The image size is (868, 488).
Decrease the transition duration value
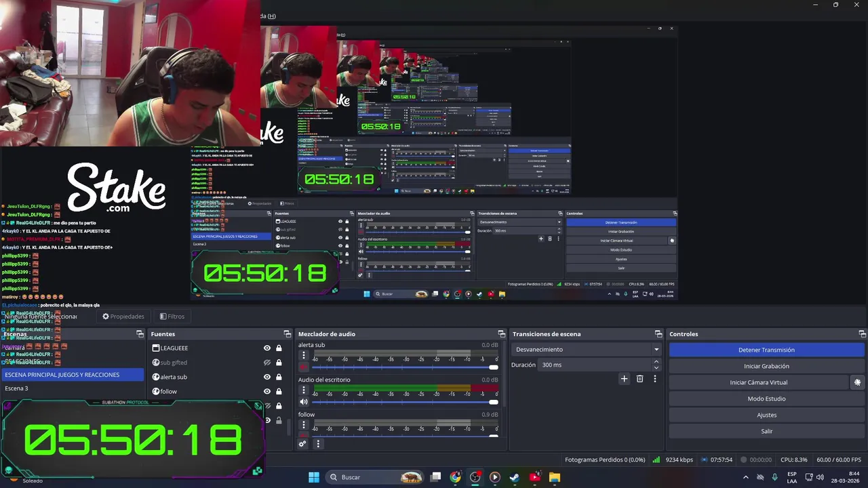point(656,368)
